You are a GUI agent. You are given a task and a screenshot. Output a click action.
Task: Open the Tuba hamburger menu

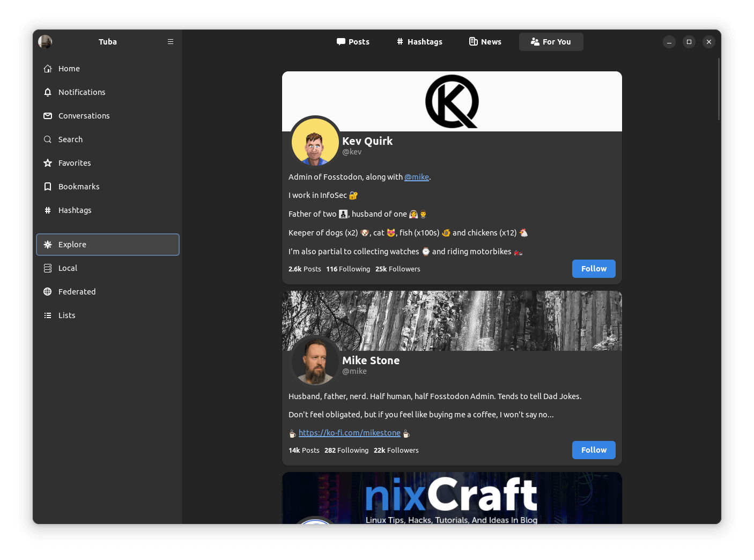(x=171, y=42)
